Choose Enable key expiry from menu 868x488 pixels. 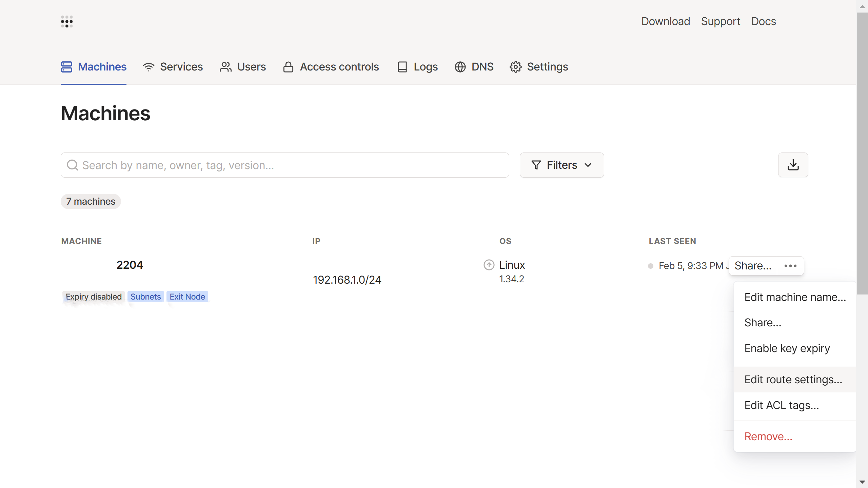pos(787,348)
